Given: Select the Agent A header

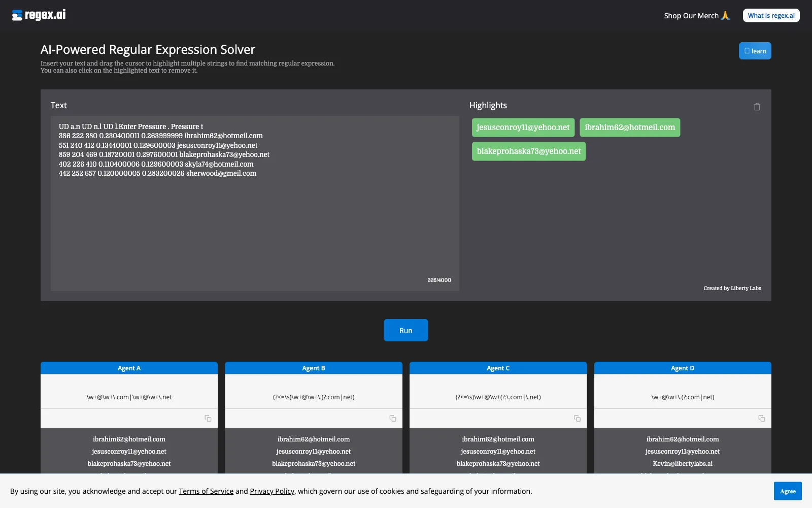Looking at the screenshot, I should pos(129,368).
